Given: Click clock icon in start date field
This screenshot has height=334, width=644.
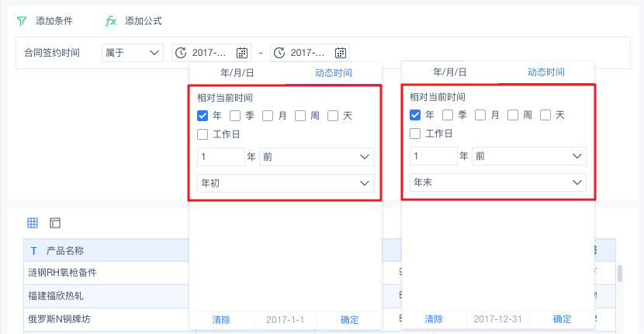Looking at the screenshot, I should coord(181,53).
